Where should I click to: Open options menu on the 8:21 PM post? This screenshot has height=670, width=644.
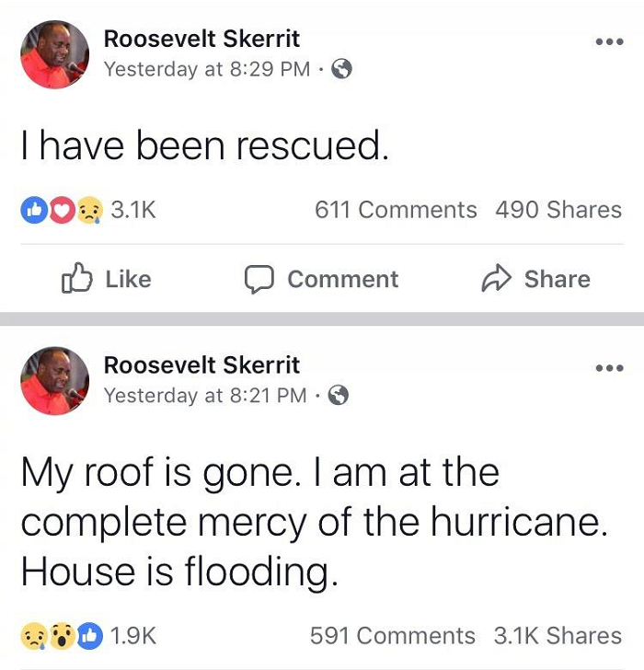pos(609,368)
